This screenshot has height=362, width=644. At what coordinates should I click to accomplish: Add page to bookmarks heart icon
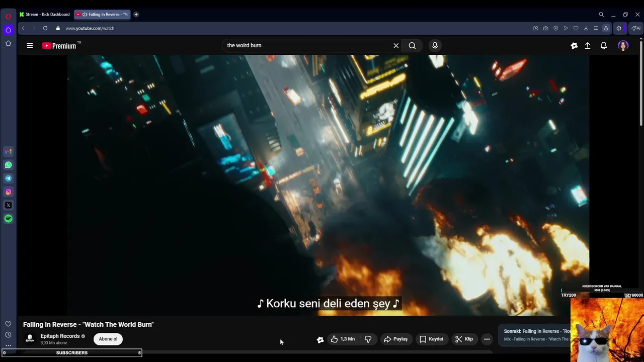coord(576,28)
